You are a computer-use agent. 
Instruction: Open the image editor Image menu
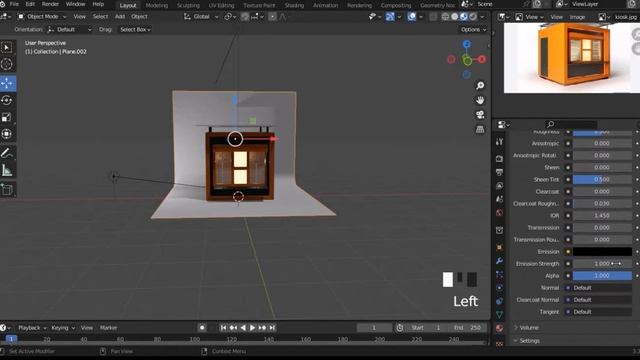578,17
